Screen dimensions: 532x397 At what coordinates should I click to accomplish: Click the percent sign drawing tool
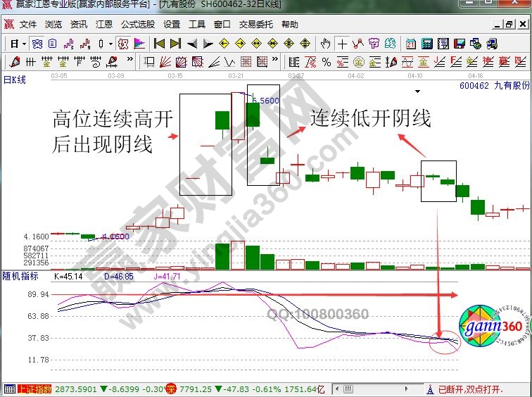click(327, 62)
